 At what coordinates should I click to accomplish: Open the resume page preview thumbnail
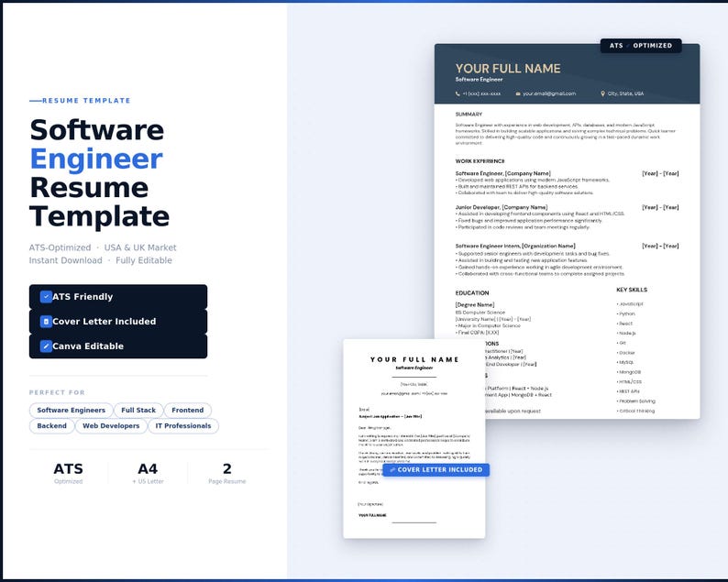click(567, 231)
